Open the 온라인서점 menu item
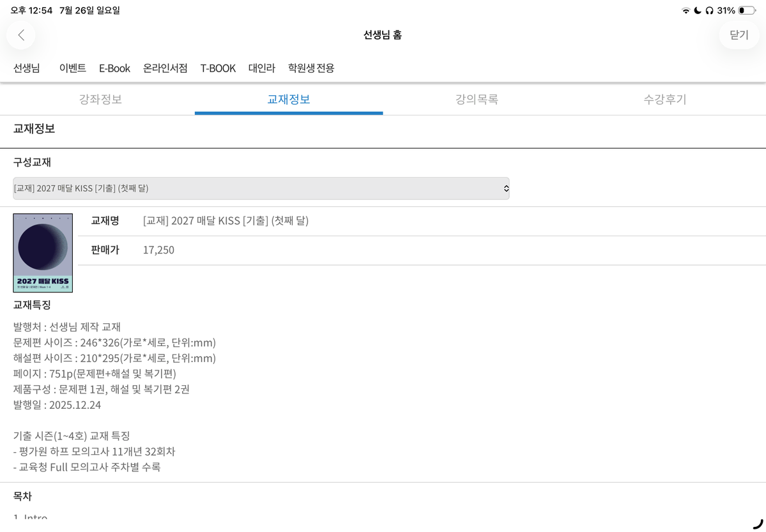 165,68
